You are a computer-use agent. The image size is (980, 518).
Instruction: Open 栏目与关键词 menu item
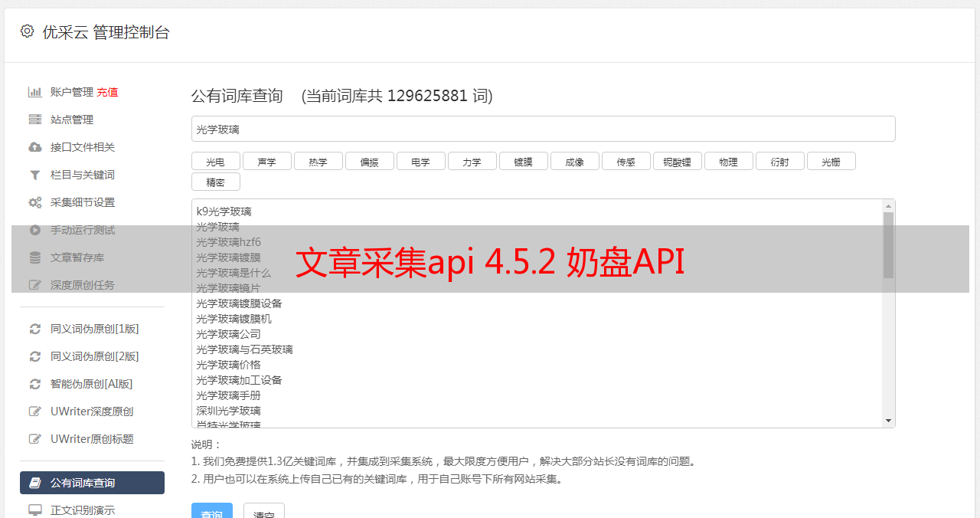83,175
